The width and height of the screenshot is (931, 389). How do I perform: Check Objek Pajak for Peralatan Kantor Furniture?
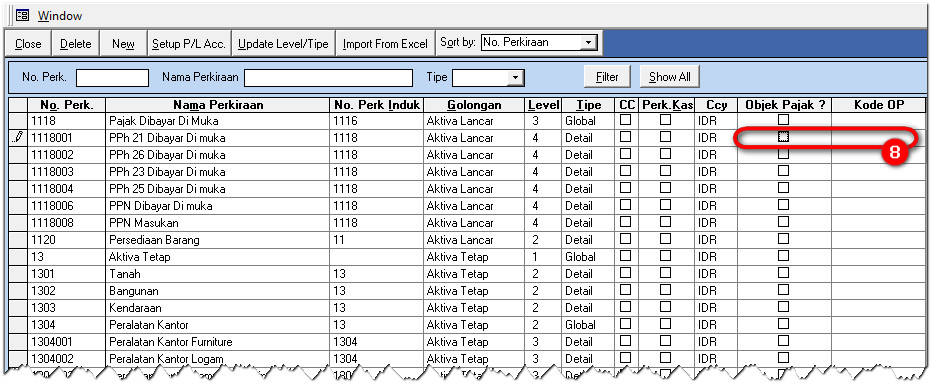point(784,341)
